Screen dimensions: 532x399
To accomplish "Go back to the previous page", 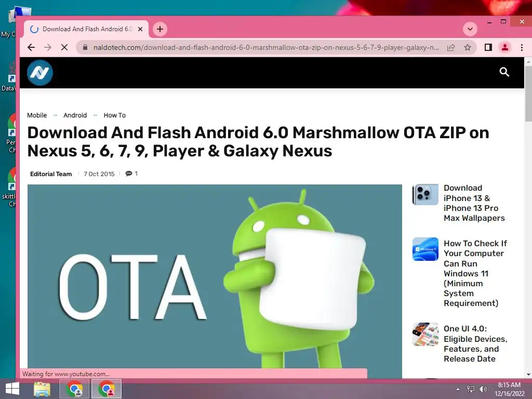I will tap(31, 47).
